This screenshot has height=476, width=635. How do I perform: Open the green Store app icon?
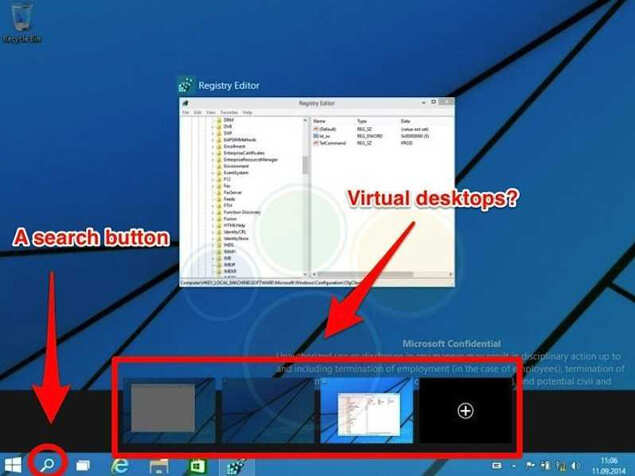coord(195,465)
